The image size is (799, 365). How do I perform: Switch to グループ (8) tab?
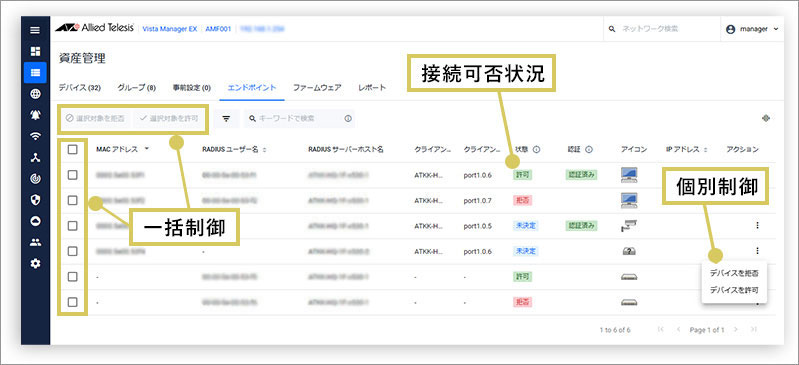(137, 88)
